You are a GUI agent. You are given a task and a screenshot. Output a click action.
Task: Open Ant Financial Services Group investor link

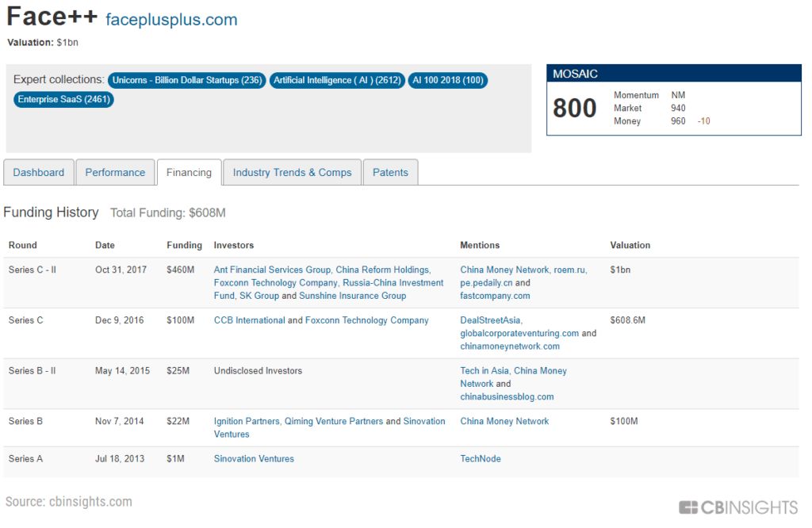click(273, 270)
